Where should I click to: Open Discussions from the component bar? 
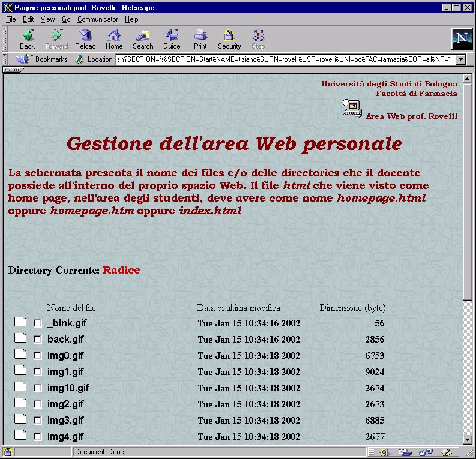tap(426, 452)
